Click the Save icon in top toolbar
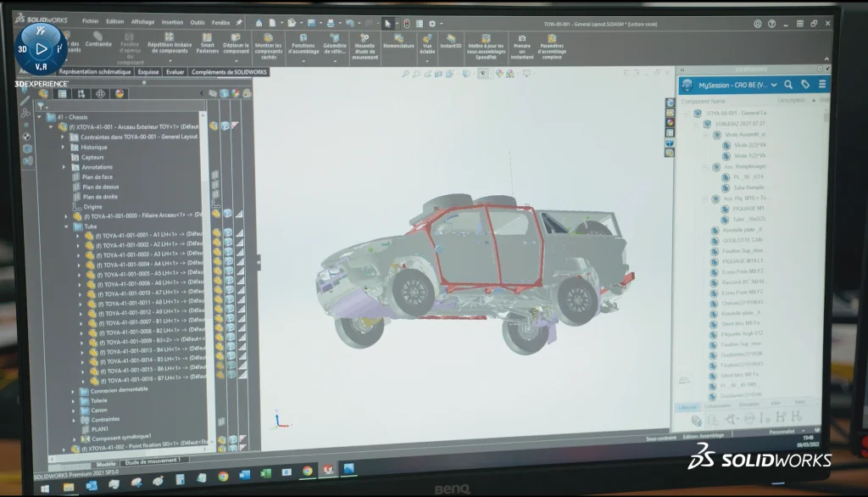Viewport: 868px width, 497px height. coord(312,23)
